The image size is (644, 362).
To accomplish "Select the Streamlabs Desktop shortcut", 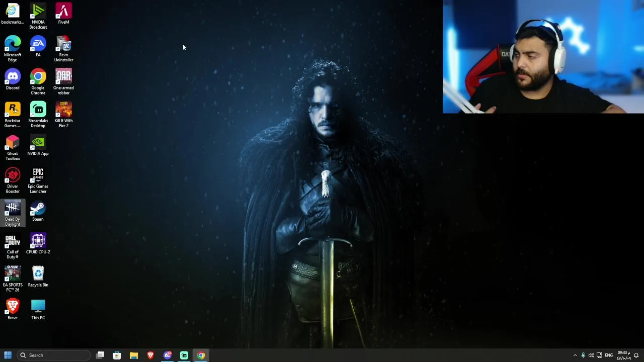I will pyautogui.click(x=38, y=115).
